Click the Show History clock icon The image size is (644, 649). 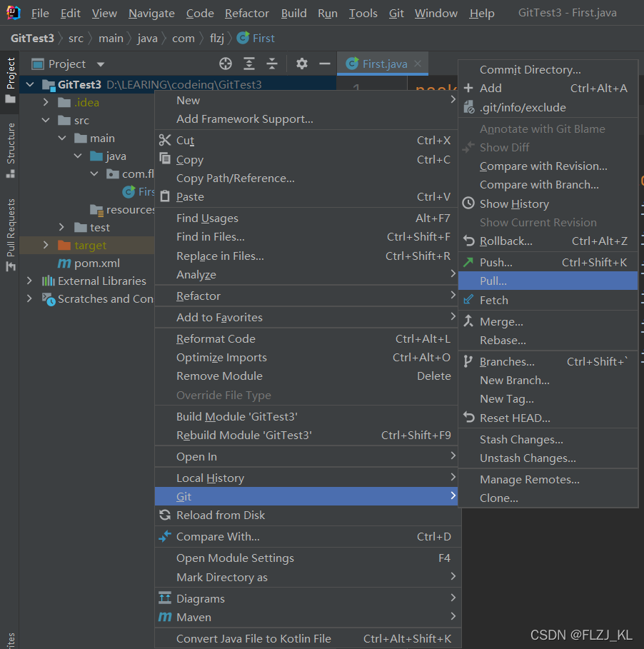[x=468, y=203]
